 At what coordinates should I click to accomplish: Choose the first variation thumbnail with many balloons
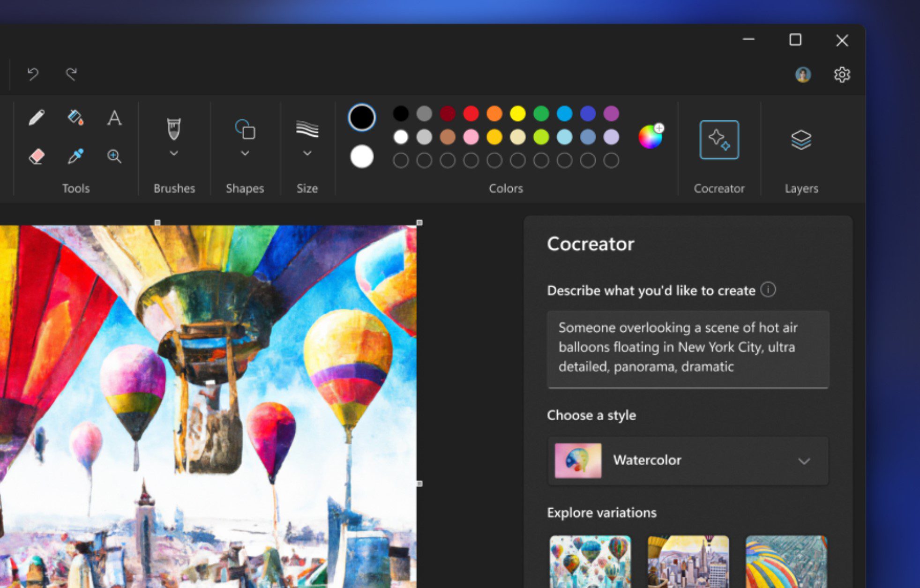click(590, 562)
